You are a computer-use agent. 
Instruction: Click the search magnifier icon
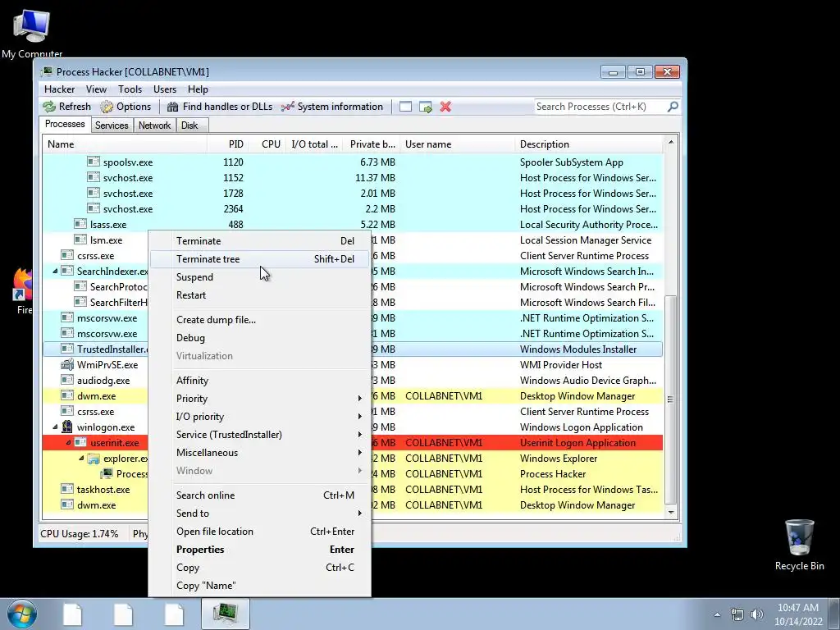coord(673,107)
